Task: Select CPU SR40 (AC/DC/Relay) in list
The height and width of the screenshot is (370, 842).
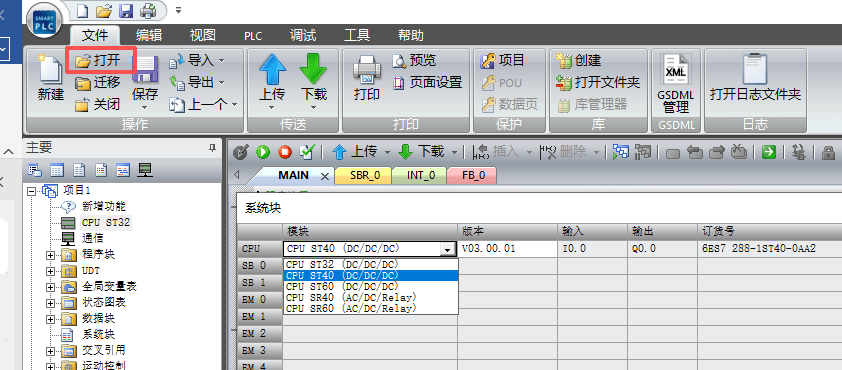Action: (371, 298)
